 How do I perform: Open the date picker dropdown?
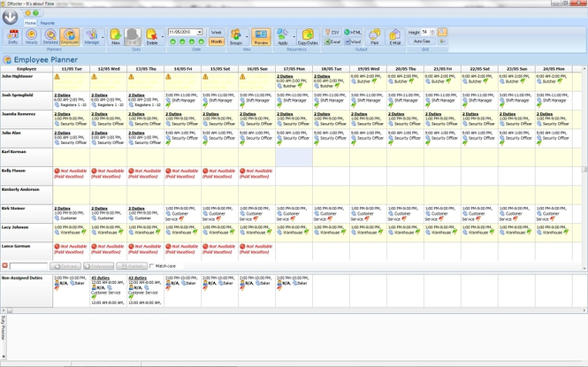click(x=200, y=32)
